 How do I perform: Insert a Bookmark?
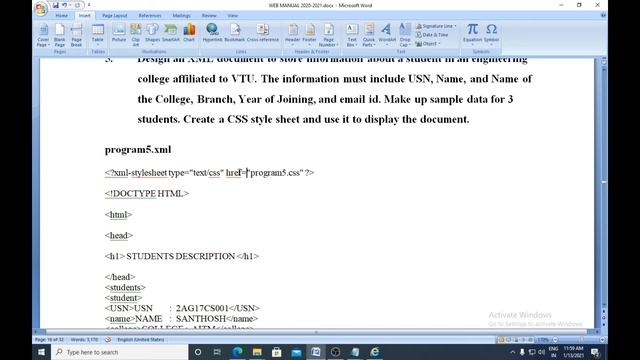[x=235, y=33]
